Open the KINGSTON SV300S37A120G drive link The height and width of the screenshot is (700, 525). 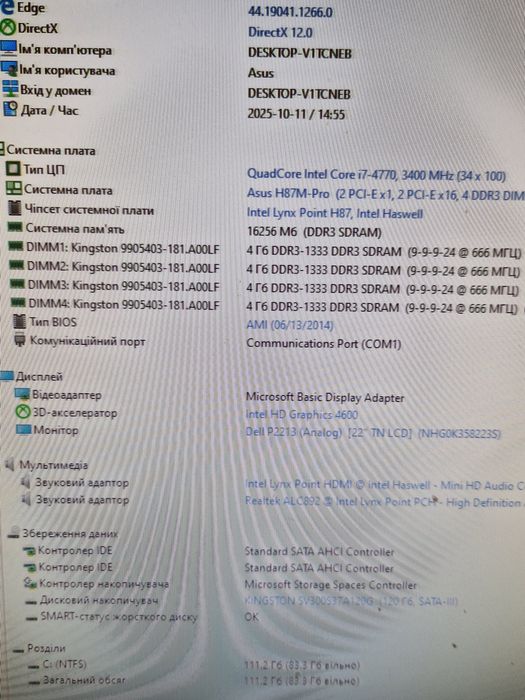click(x=351, y=601)
